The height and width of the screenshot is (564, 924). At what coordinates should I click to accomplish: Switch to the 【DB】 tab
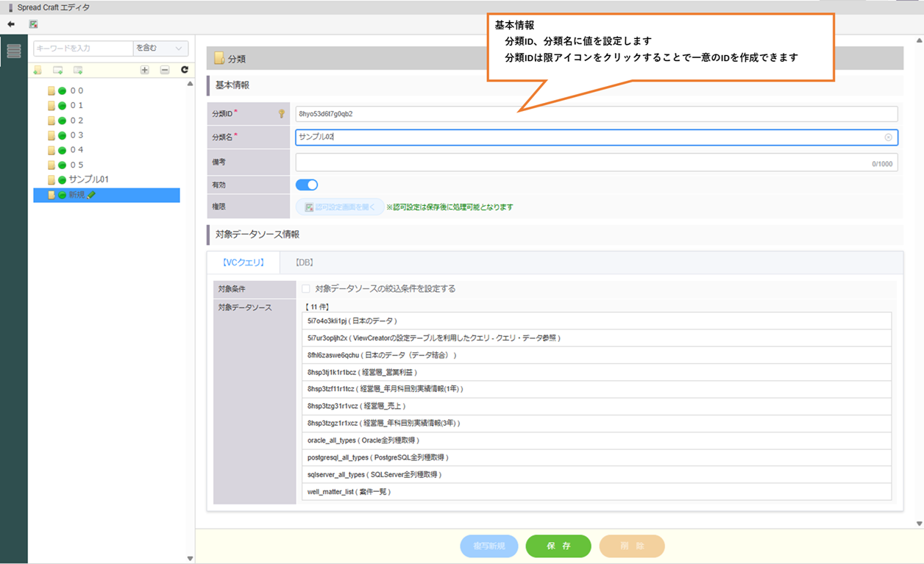coord(304,263)
